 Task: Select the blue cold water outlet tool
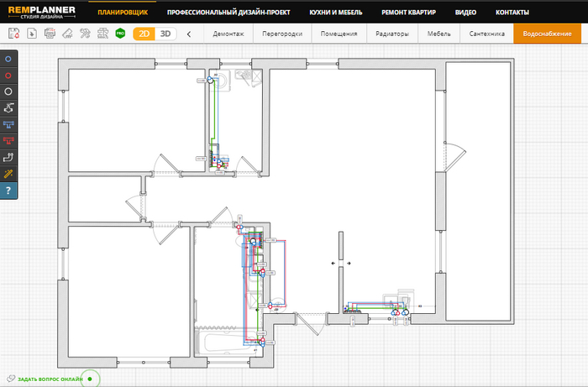tap(8, 60)
